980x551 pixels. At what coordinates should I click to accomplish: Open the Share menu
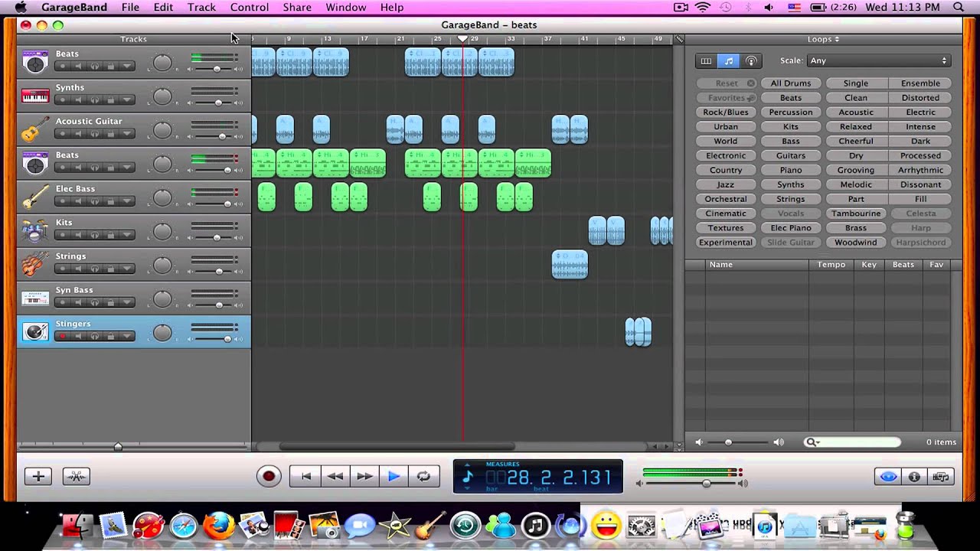point(297,8)
